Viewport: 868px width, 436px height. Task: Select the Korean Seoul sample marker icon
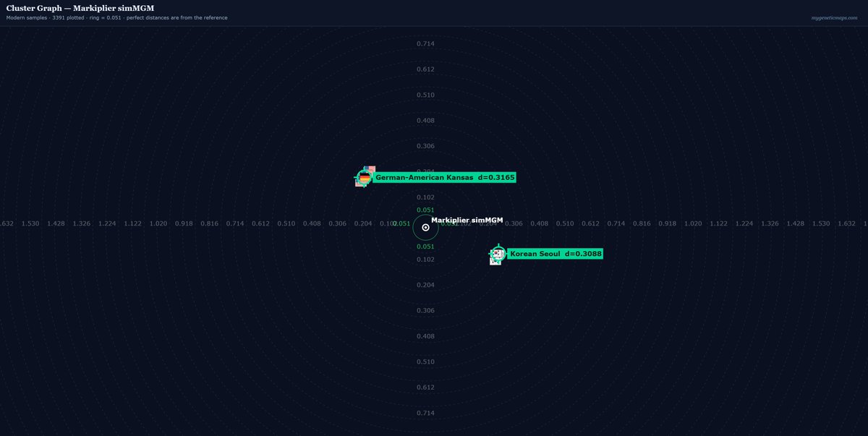[x=498, y=254]
